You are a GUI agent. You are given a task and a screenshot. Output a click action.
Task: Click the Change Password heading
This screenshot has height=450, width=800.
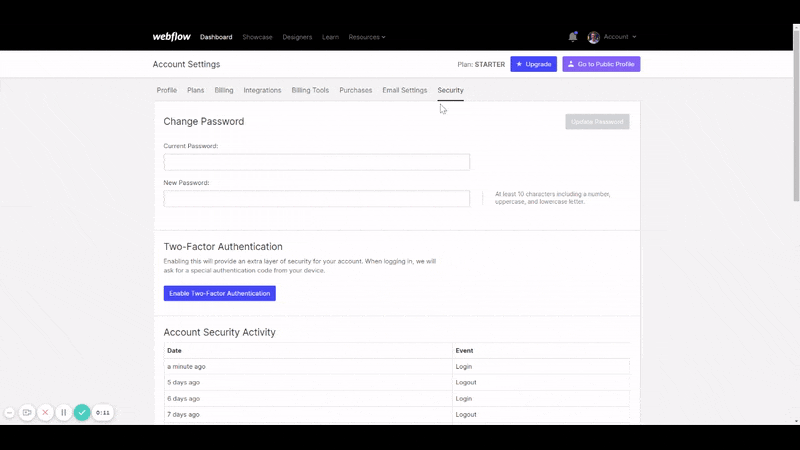click(204, 121)
